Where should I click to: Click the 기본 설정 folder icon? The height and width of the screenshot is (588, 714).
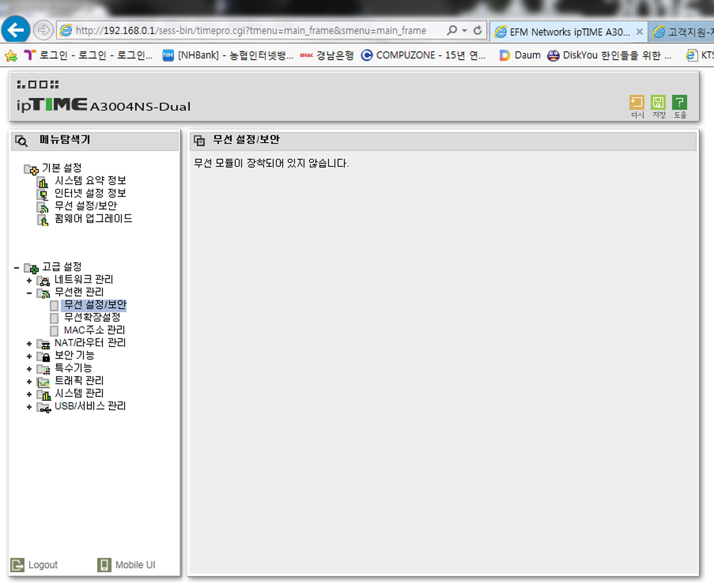click(x=31, y=169)
